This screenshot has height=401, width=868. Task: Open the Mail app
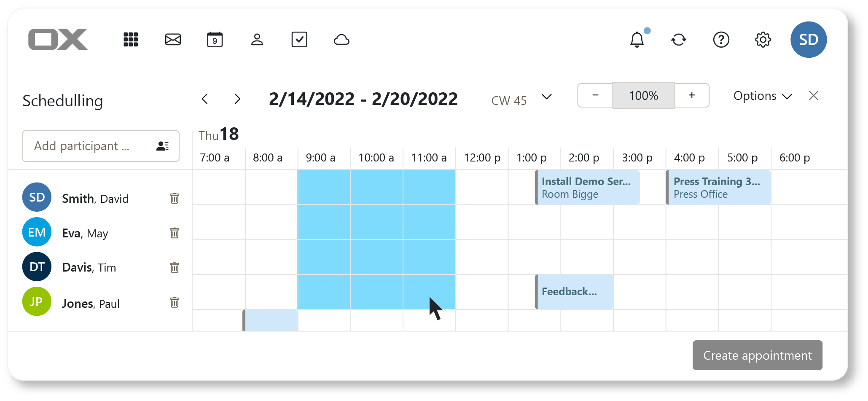[x=173, y=40]
